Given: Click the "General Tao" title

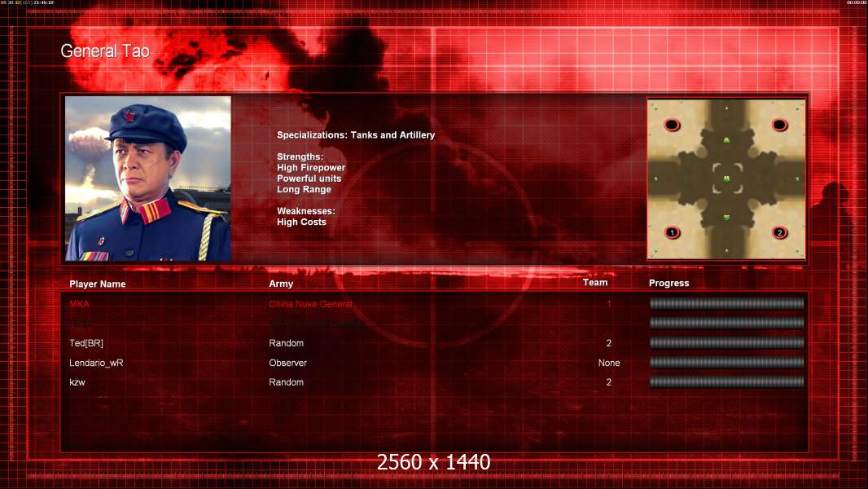Looking at the screenshot, I should [105, 51].
